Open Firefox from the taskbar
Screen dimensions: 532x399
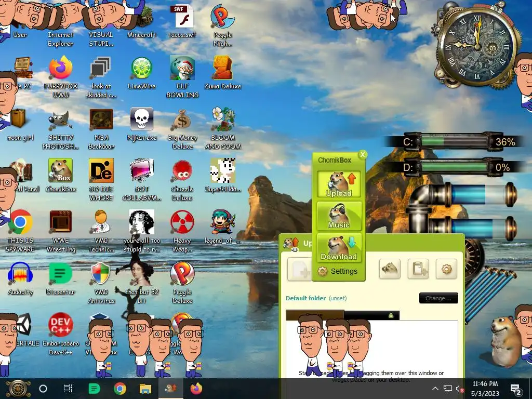[196, 389]
